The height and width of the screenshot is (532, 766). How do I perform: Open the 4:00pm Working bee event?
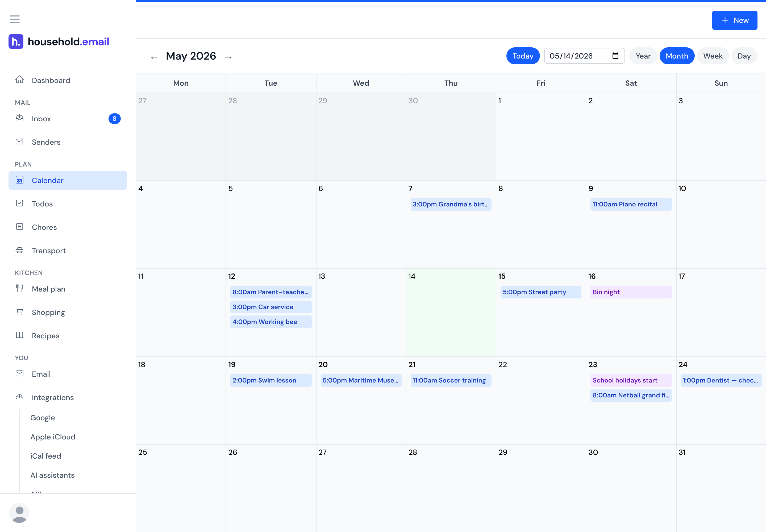pyautogui.click(x=271, y=322)
